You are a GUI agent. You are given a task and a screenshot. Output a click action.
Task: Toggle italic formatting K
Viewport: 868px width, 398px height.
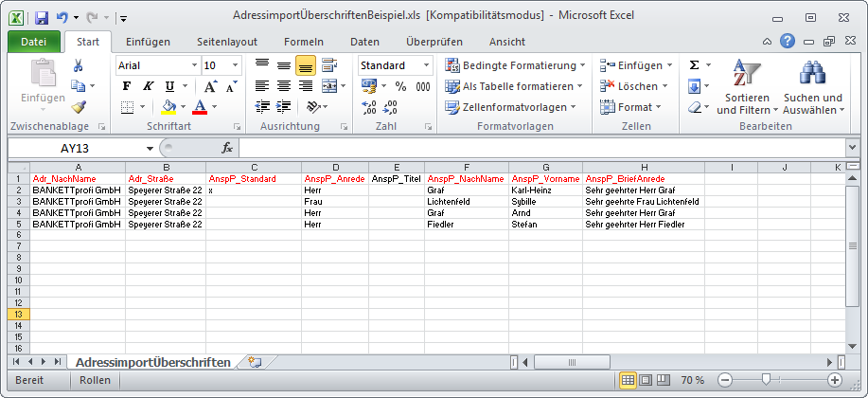pyautogui.click(x=148, y=86)
